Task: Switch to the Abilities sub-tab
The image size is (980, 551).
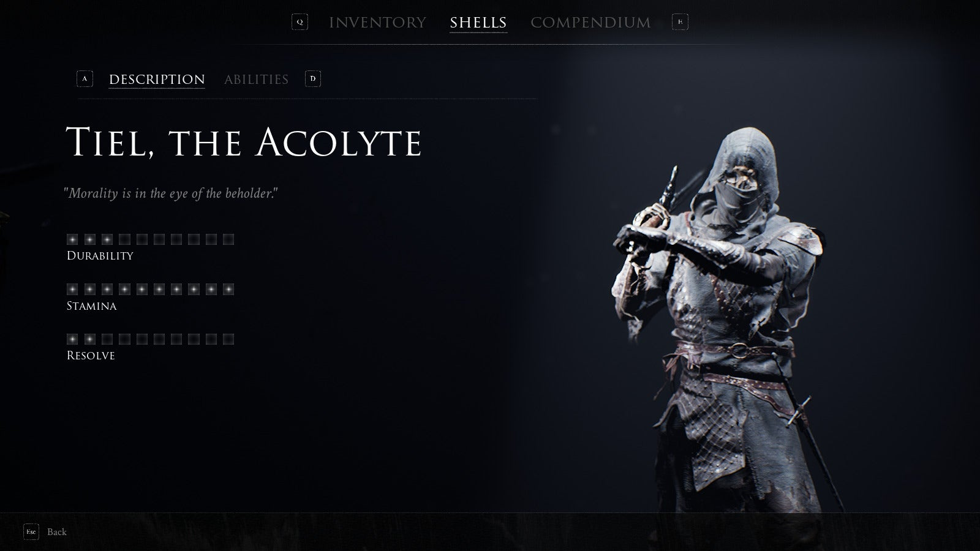Action: click(x=256, y=80)
